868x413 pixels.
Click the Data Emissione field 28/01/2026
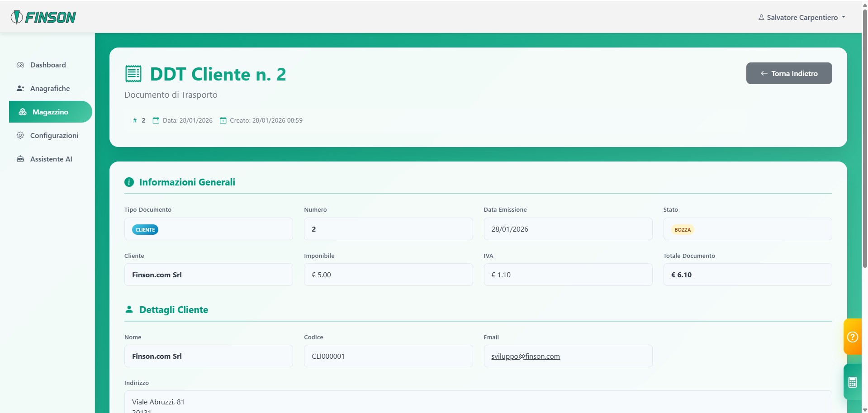pos(568,229)
